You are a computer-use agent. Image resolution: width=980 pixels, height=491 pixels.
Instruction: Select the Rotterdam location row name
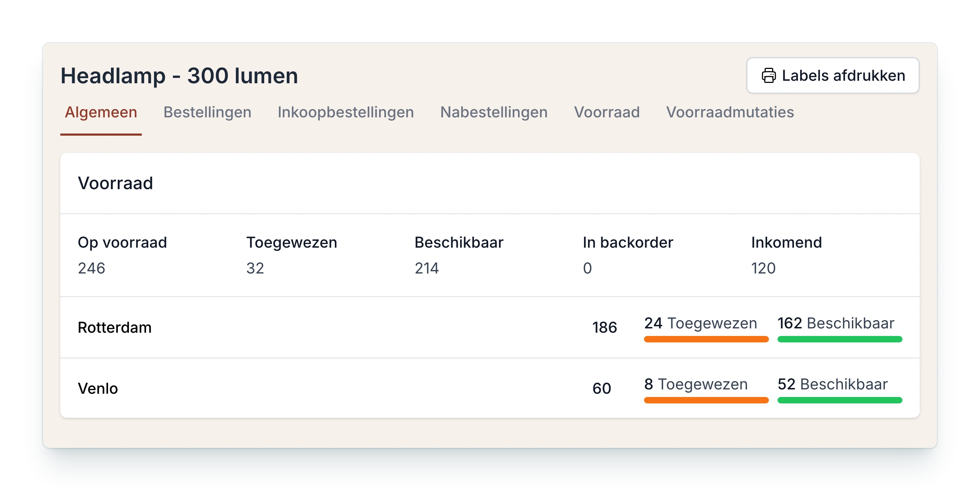coord(115,327)
